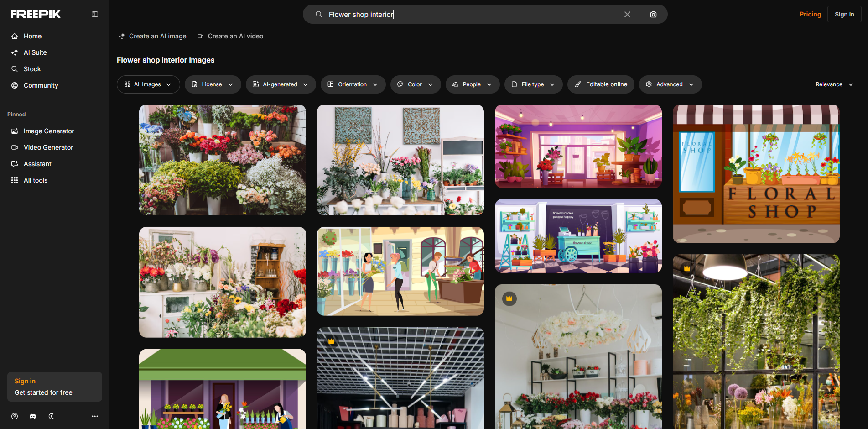This screenshot has width=868, height=429.
Task: Open the Assistant from the sidebar
Action: point(37,163)
